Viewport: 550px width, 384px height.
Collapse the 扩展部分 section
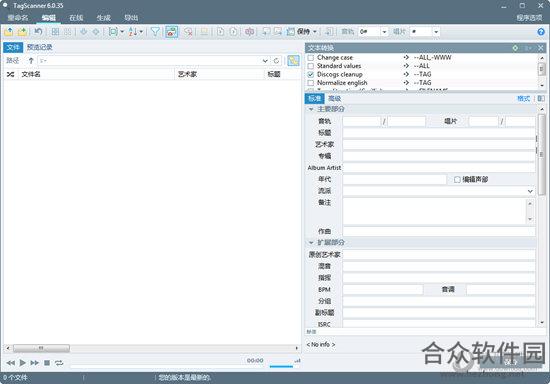311,243
